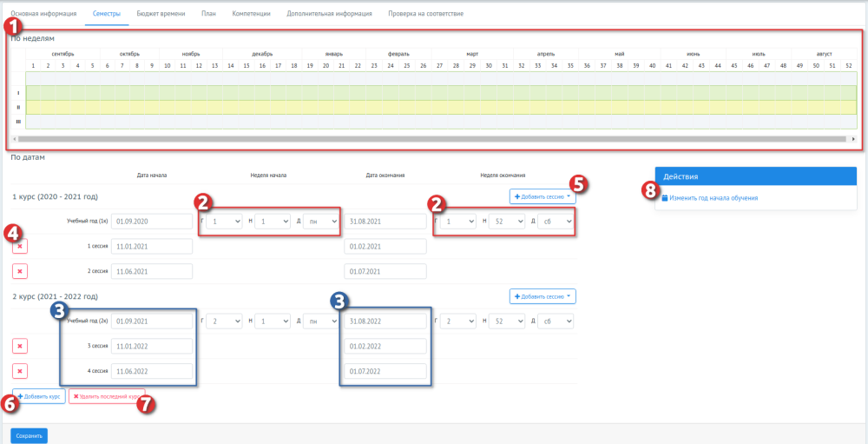Open the Компетенции tab

(252, 13)
